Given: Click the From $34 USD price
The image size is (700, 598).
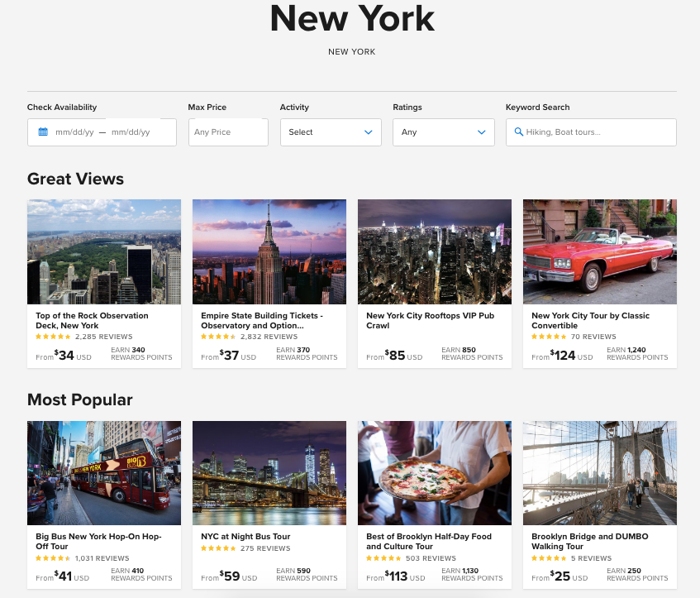Looking at the screenshot, I should [x=64, y=356].
